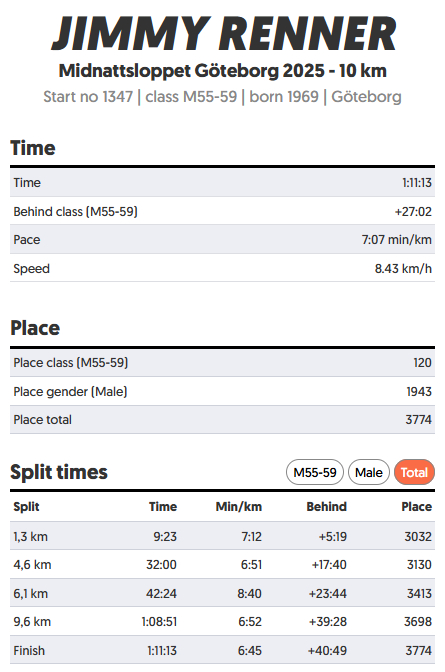Select the 1,3 km split row

click(x=222, y=536)
